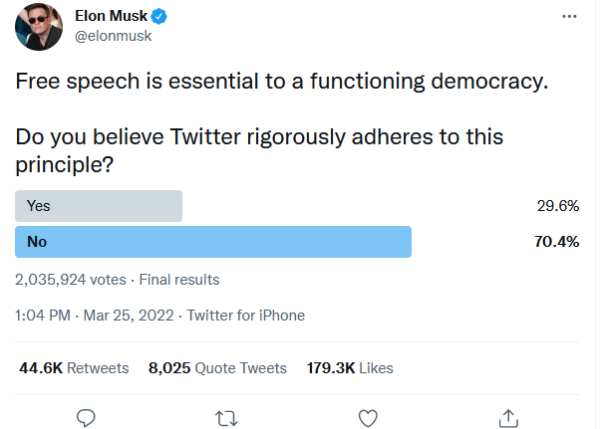
Task: Select the Yes poll result bar
Action: (x=98, y=206)
